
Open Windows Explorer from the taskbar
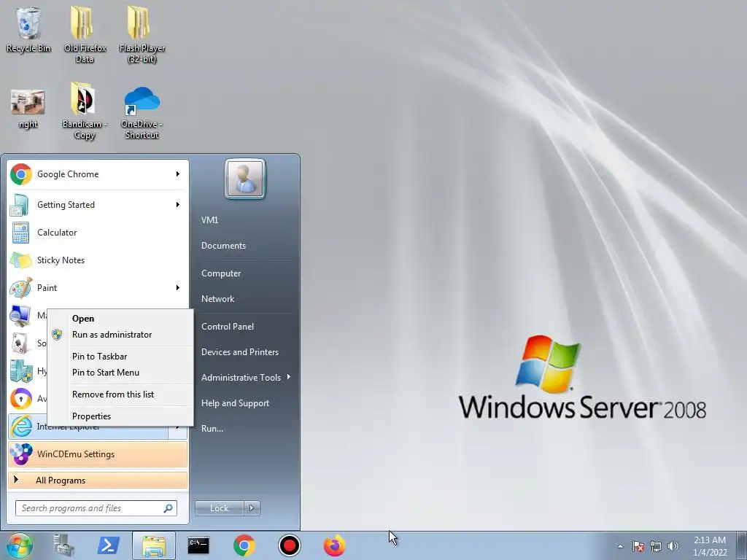[154, 545]
